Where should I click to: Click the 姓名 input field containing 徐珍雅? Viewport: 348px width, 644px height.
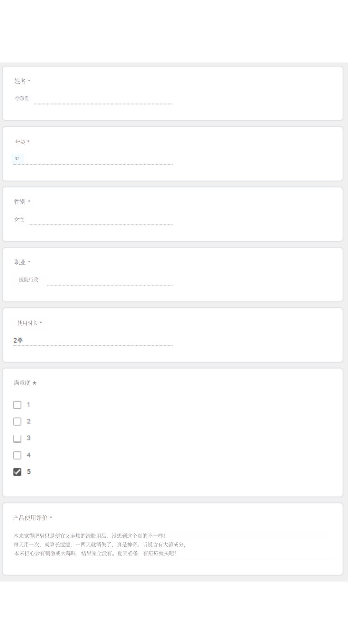(x=93, y=99)
